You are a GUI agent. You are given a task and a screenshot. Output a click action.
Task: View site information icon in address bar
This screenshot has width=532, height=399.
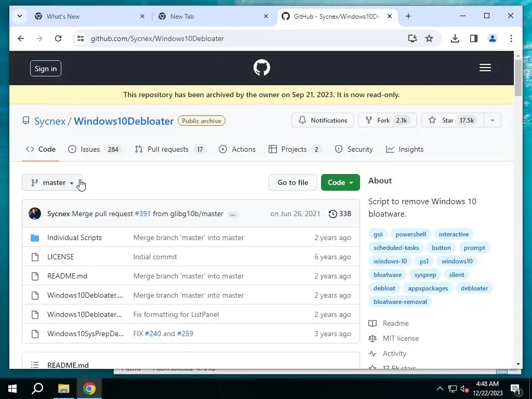pyautogui.click(x=81, y=38)
